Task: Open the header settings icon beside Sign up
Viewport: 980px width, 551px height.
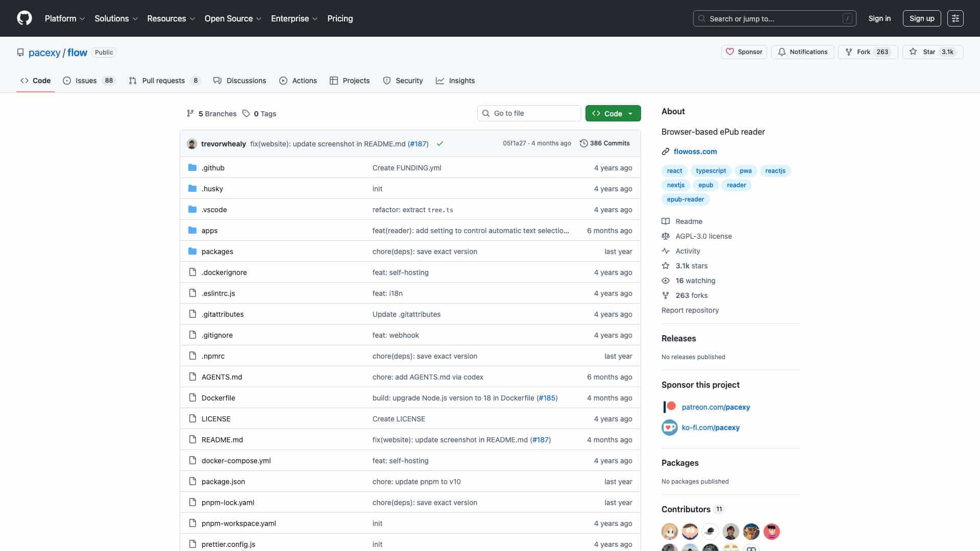Action: click(955, 18)
